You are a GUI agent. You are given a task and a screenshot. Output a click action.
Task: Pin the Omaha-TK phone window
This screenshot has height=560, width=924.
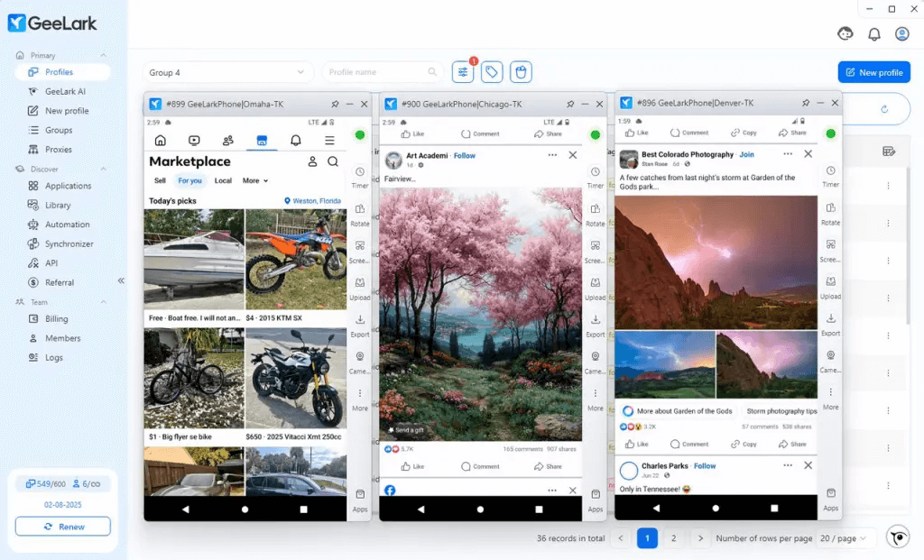pyautogui.click(x=335, y=104)
